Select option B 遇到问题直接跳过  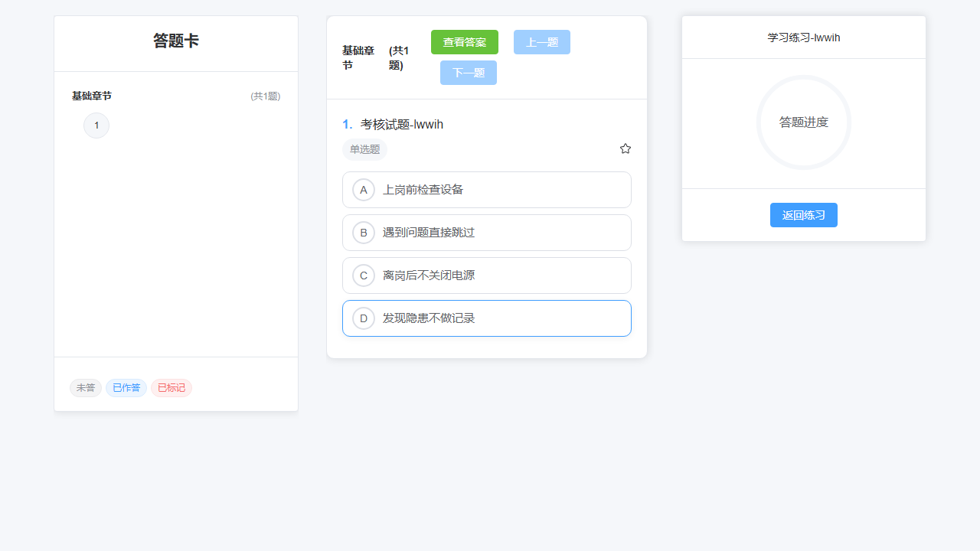pyautogui.click(x=487, y=233)
